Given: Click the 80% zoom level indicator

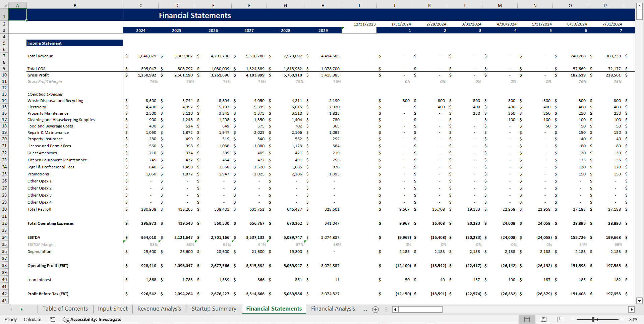Looking at the screenshot, I should (x=633, y=319).
